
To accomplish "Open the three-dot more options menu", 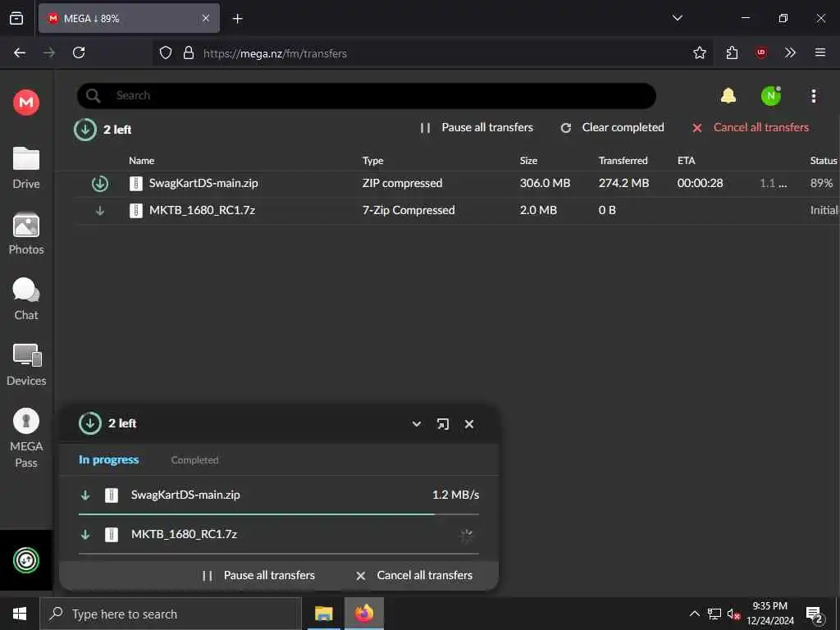I will (813, 96).
